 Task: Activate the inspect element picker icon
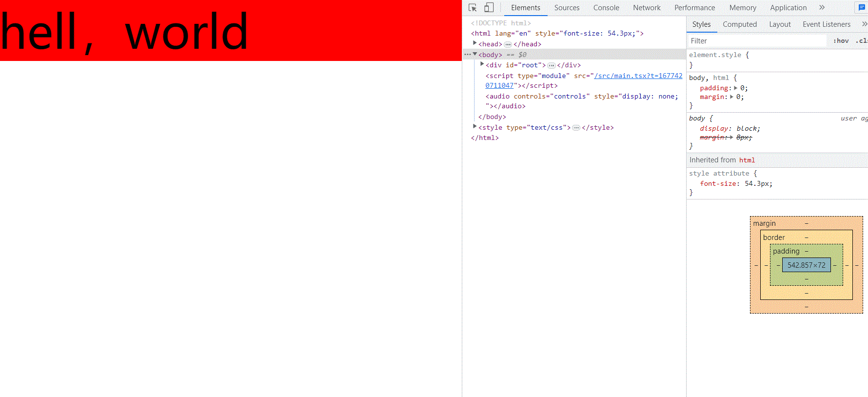tap(473, 8)
